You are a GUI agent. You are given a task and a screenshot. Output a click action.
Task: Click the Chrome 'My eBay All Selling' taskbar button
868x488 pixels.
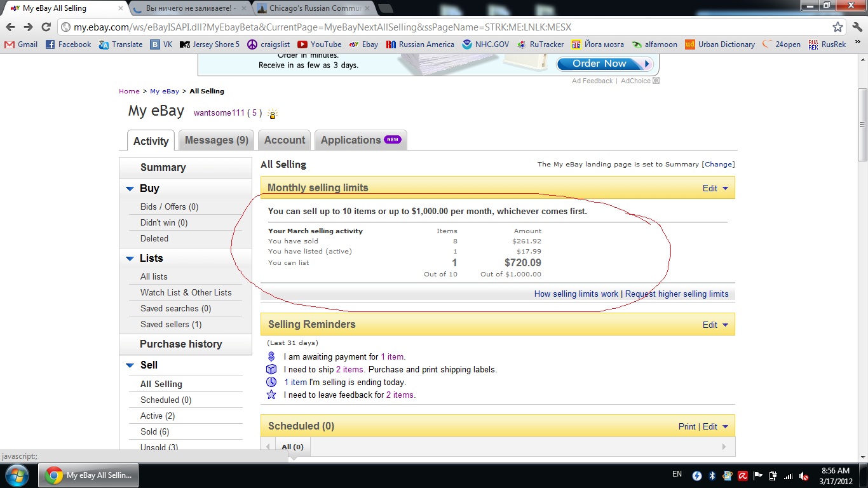tap(89, 475)
